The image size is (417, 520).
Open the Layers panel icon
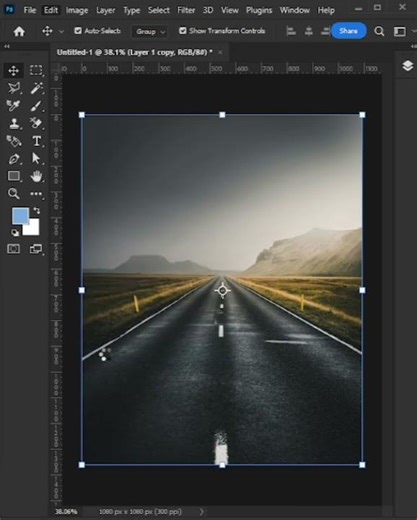pos(407,66)
